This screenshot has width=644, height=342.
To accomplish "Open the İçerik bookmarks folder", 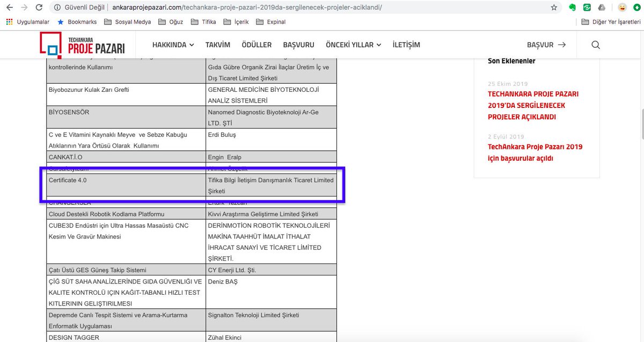I will pyautogui.click(x=236, y=22).
